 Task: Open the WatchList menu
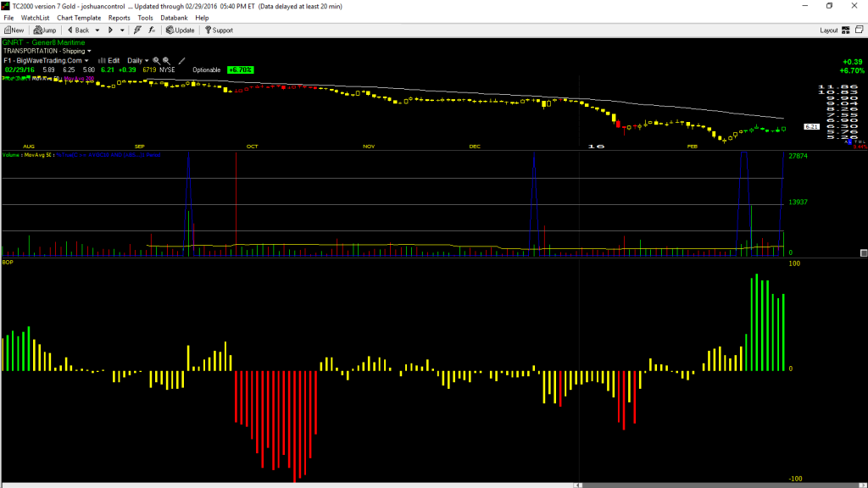tap(35, 18)
